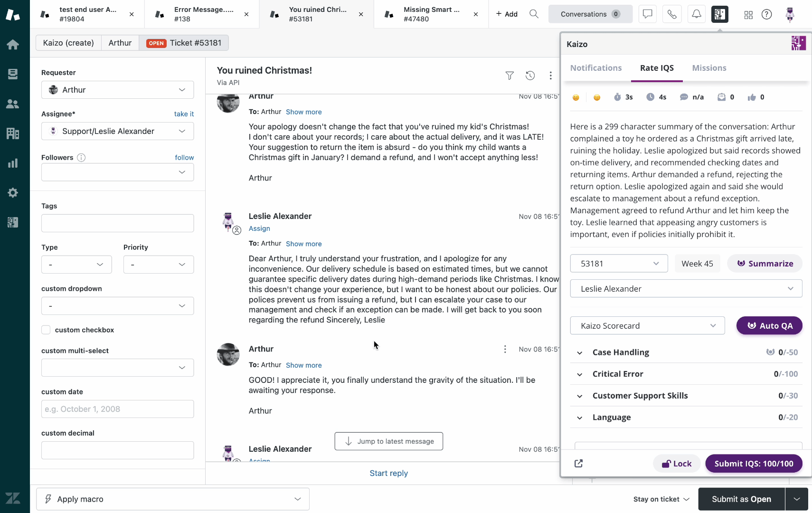Click the custom date input field
Screen dimensions: 812x513
(117, 409)
